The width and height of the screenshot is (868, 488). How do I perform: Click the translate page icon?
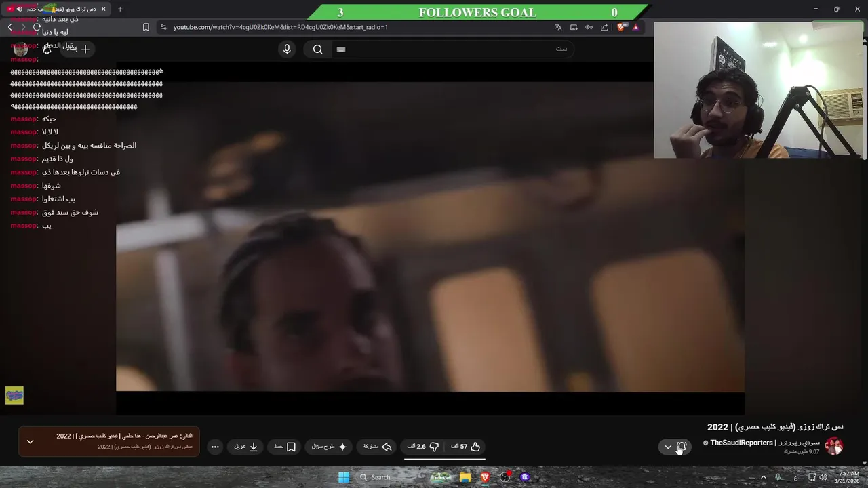[558, 27]
